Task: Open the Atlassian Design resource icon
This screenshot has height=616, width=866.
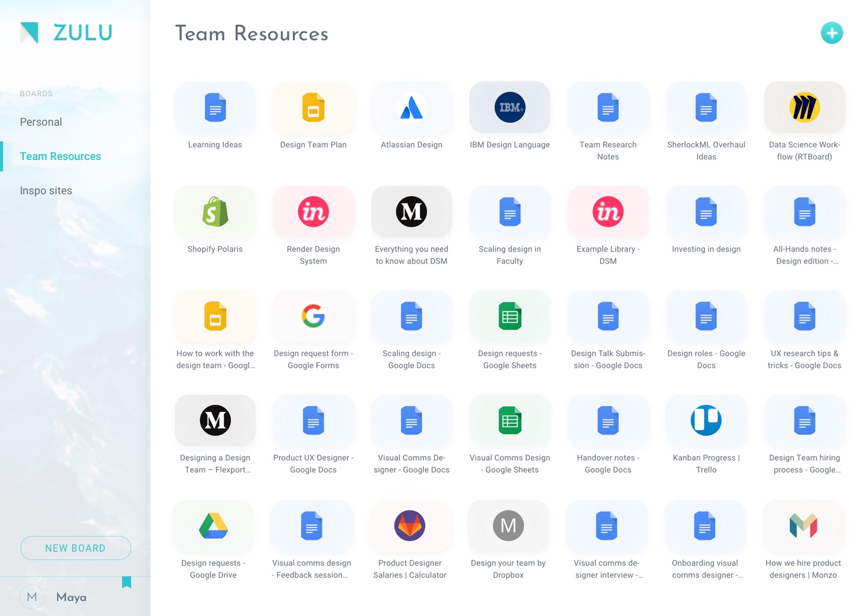Action: click(x=411, y=108)
